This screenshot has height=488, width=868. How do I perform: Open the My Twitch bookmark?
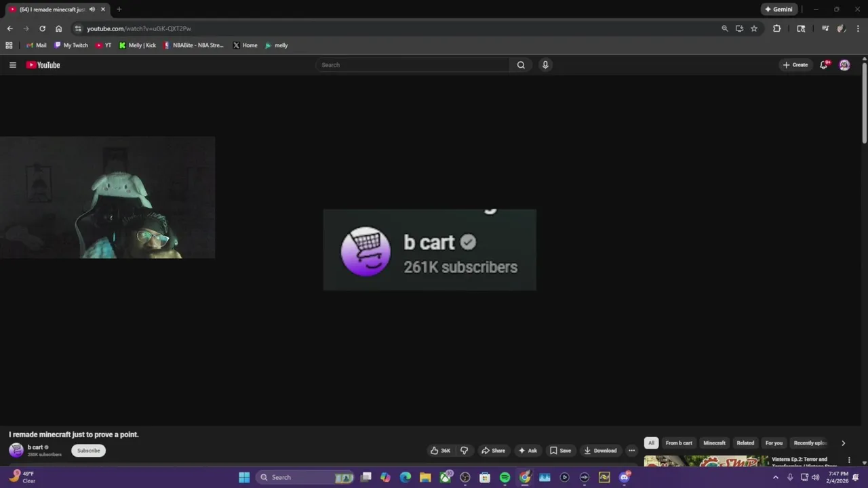click(x=71, y=45)
